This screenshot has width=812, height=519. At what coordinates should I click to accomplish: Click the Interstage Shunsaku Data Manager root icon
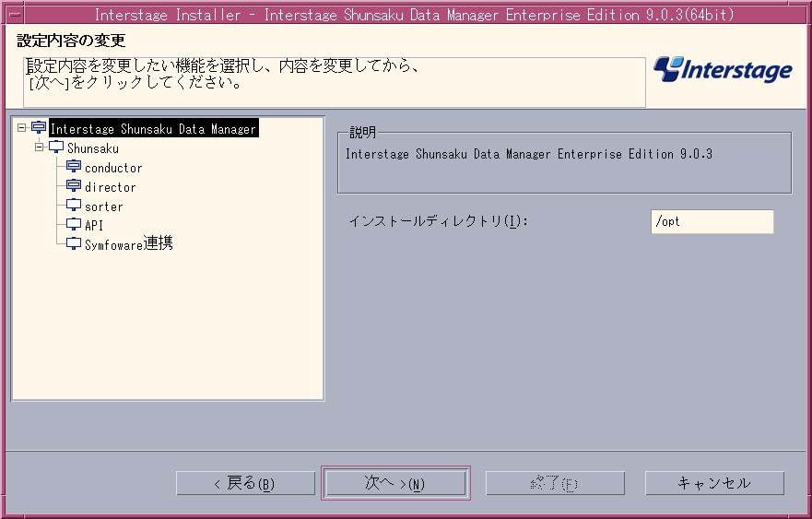tap(39, 127)
